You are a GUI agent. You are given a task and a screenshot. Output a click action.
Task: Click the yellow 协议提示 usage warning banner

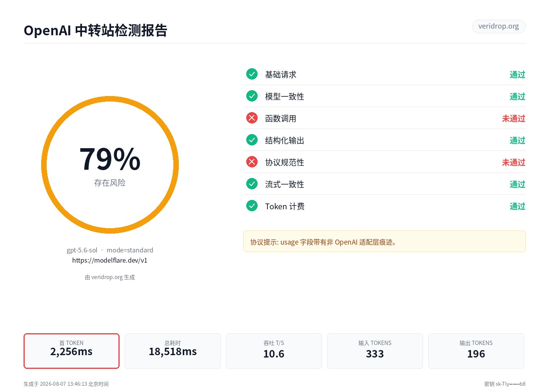384,241
